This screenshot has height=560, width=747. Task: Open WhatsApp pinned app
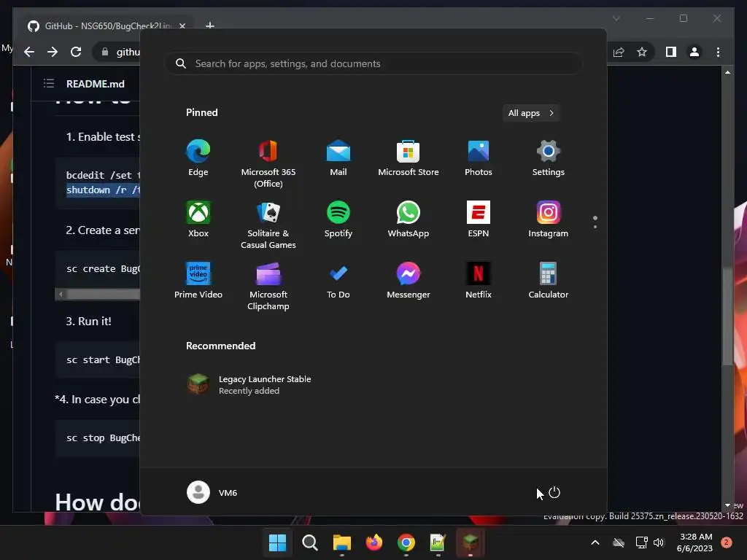409,219
